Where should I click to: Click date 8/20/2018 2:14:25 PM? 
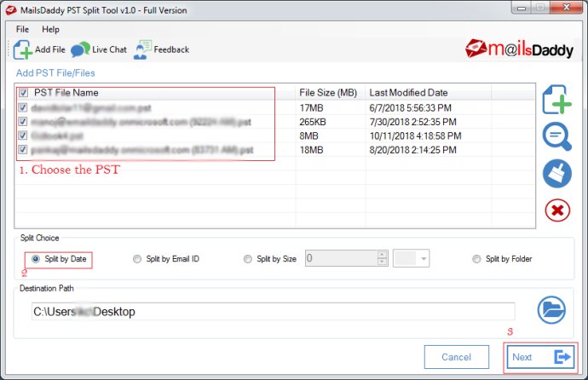coord(412,150)
